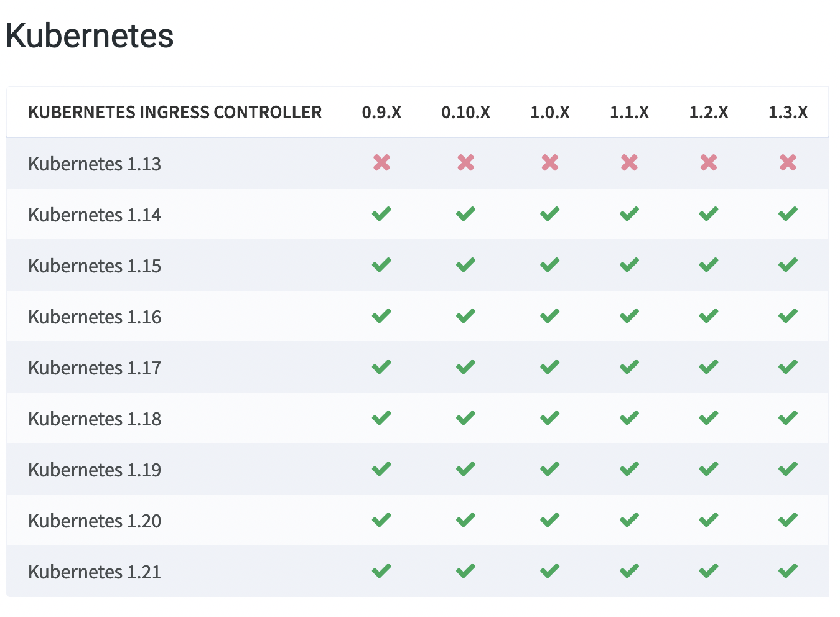Click the checkmark for Kubernetes 1.18 under 1.1.X

point(629,418)
